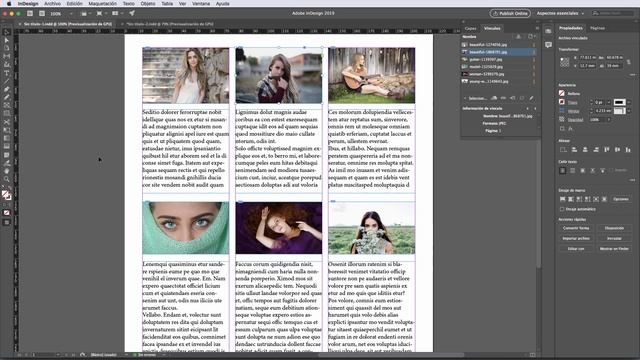Open the comments panel icon in dock

pos(548,44)
